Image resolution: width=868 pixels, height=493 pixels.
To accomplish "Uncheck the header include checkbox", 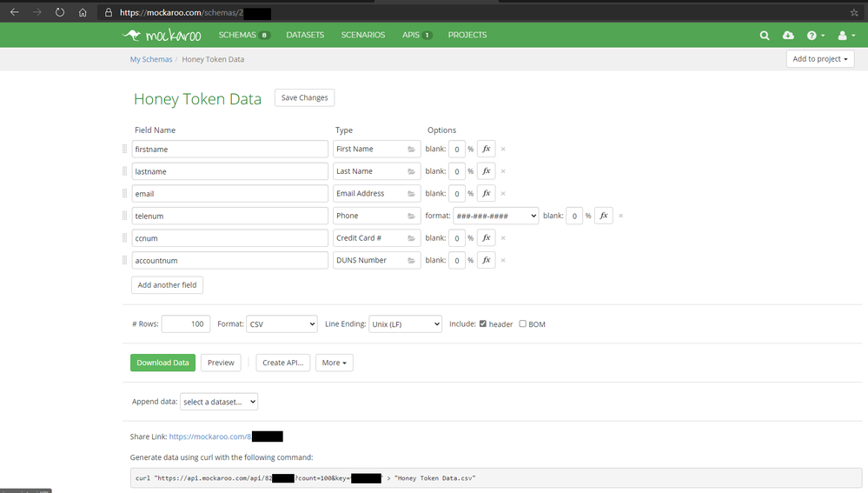I will click(483, 323).
